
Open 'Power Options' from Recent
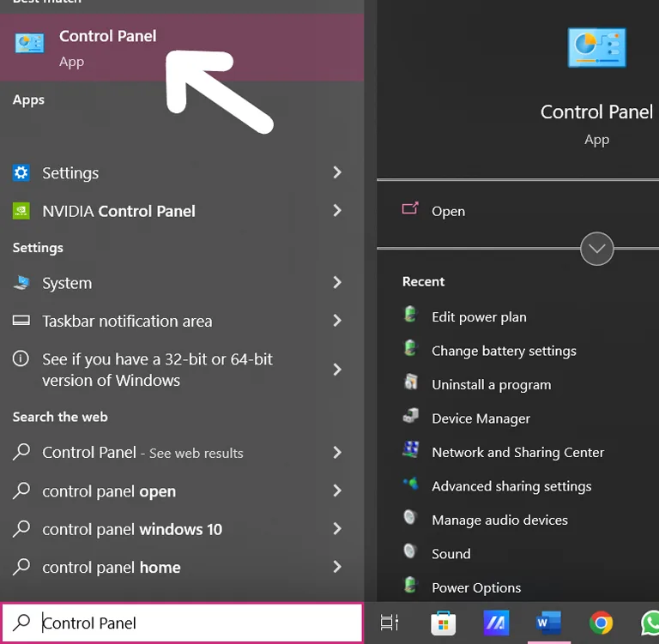[x=476, y=587]
